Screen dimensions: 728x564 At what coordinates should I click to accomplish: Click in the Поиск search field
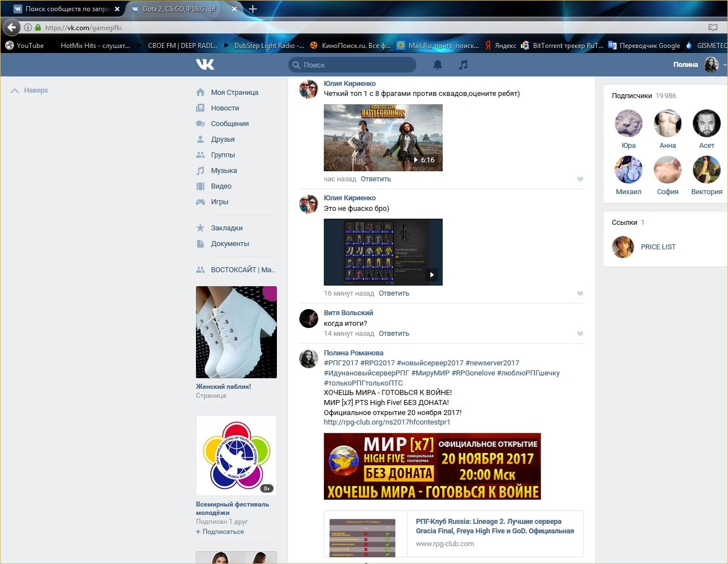[x=352, y=65]
